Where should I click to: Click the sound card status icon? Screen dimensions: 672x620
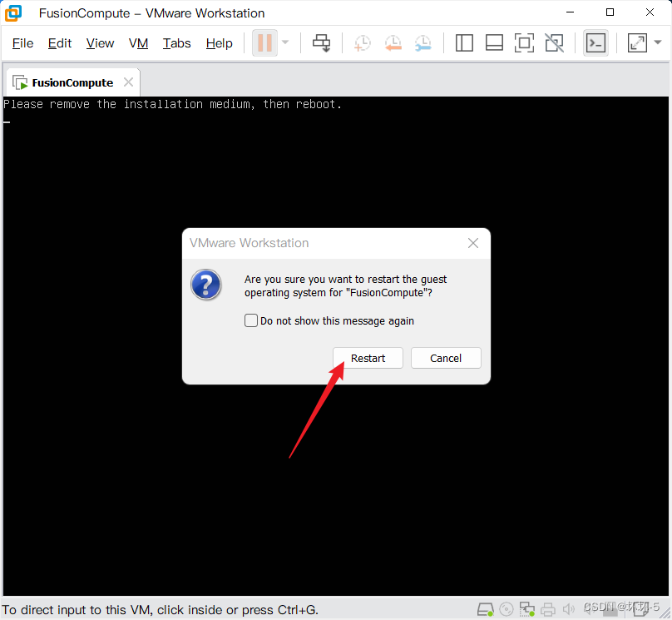pyautogui.click(x=568, y=609)
